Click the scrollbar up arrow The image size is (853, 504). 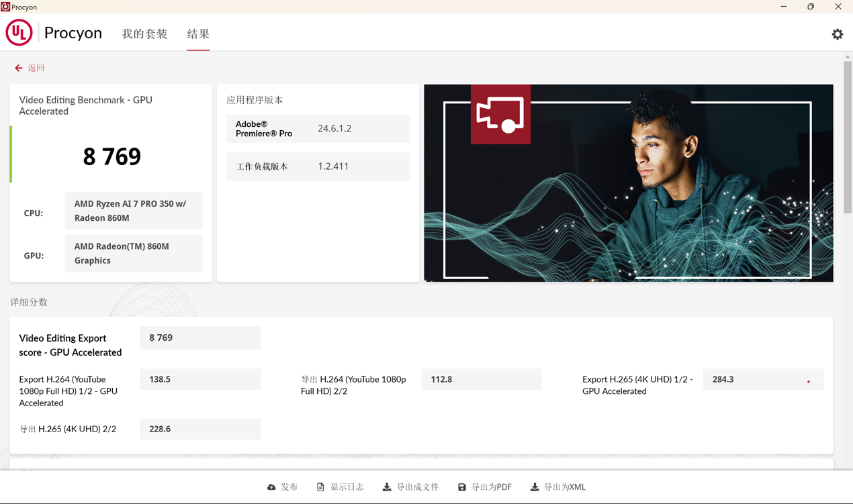tap(848, 57)
